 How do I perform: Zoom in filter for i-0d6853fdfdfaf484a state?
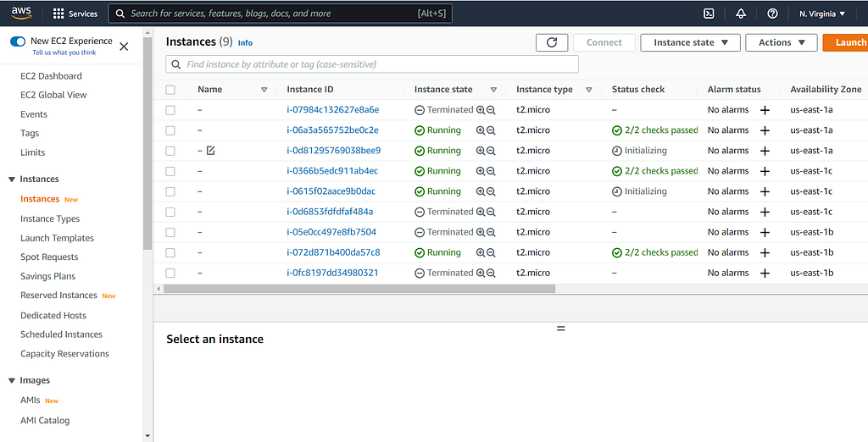pyautogui.click(x=481, y=212)
